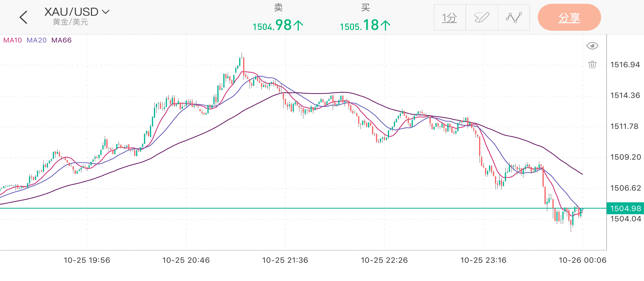Click the 1509.20 price axis label
644x281 pixels.
click(x=625, y=157)
